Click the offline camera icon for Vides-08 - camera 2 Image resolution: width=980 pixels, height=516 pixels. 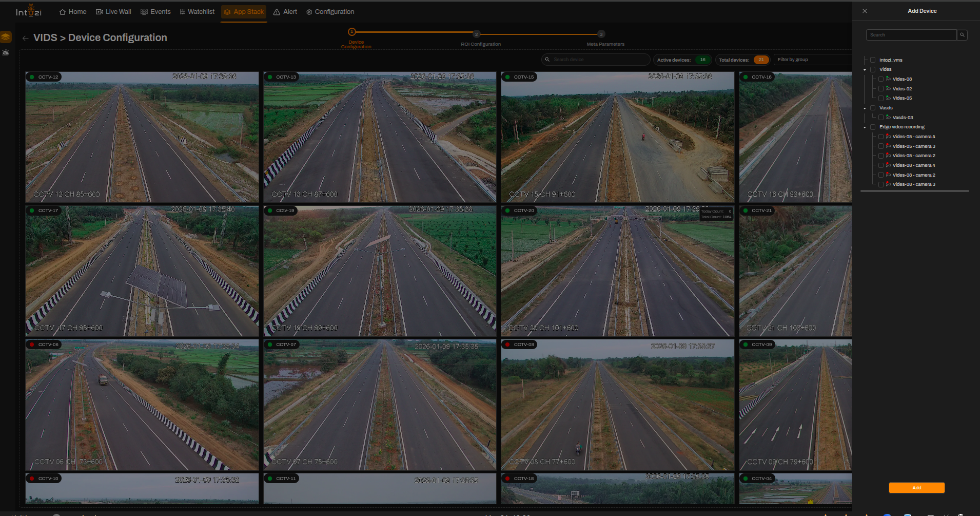coord(888,175)
